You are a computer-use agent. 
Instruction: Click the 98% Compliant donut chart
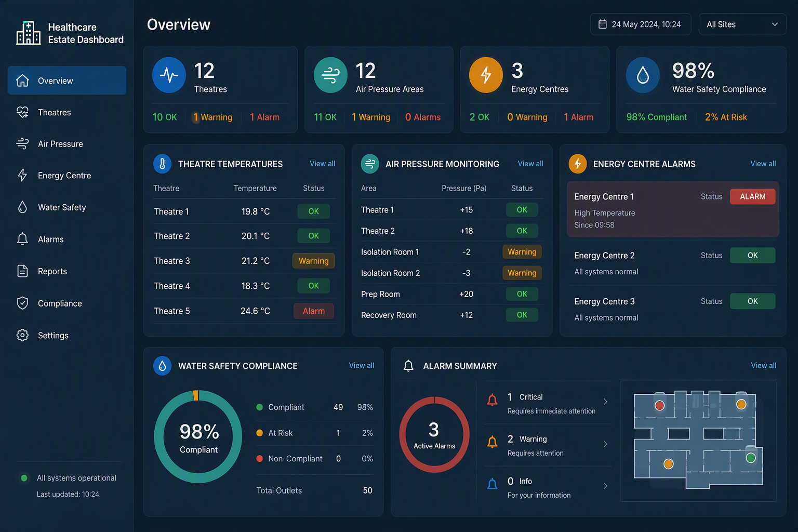198,437
